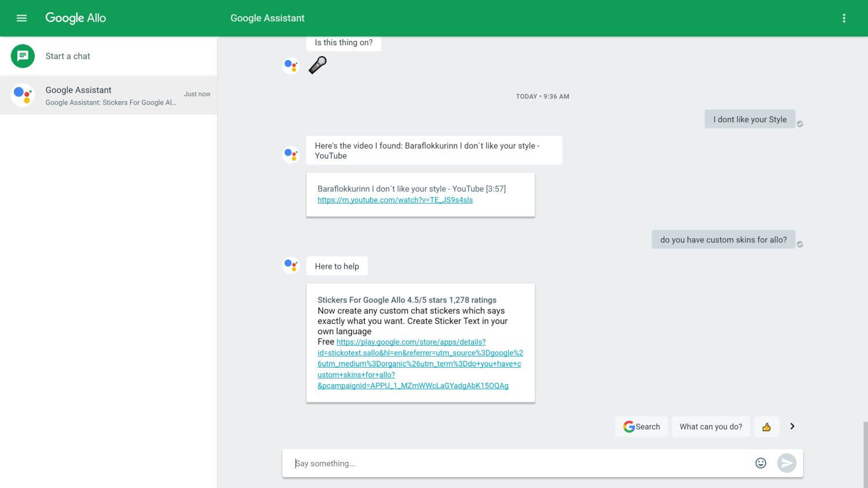Click the Assistant avatar beside the video reply
Screen dimensions: 868x488
(x=290, y=154)
